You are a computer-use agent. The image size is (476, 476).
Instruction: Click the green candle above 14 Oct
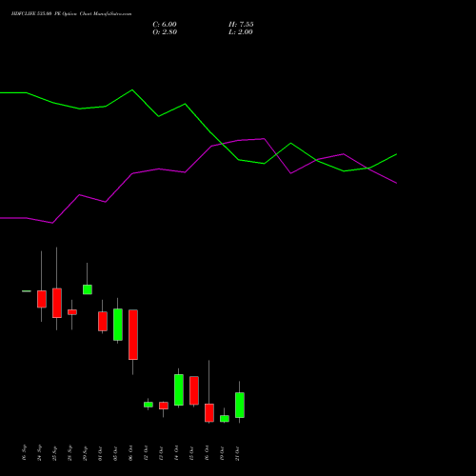tap(179, 390)
